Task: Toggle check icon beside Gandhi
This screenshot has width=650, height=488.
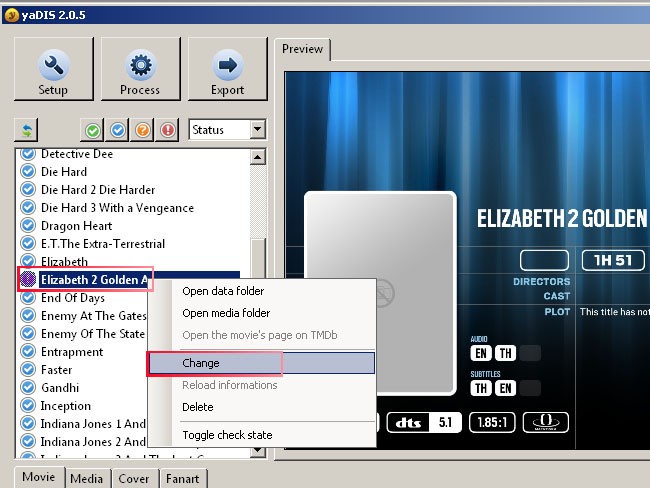Action: (x=28, y=387)
